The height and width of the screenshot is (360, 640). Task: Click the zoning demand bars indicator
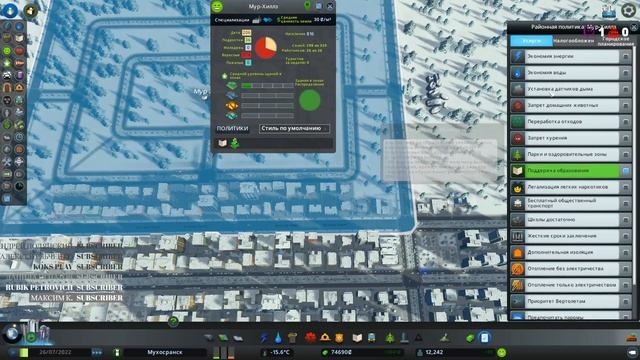click(224, 352)
